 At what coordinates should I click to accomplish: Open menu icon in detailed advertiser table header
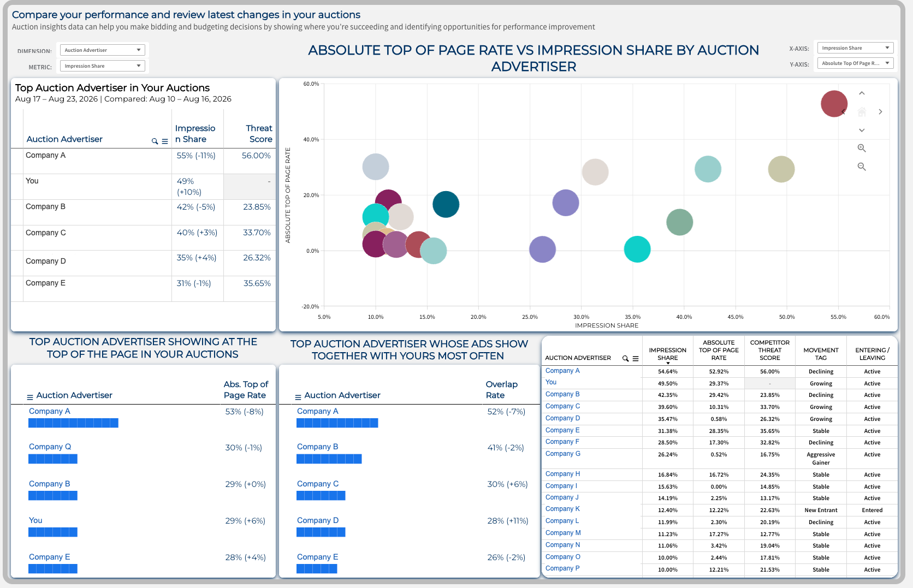pyautogui.click(x=636, y=359)
